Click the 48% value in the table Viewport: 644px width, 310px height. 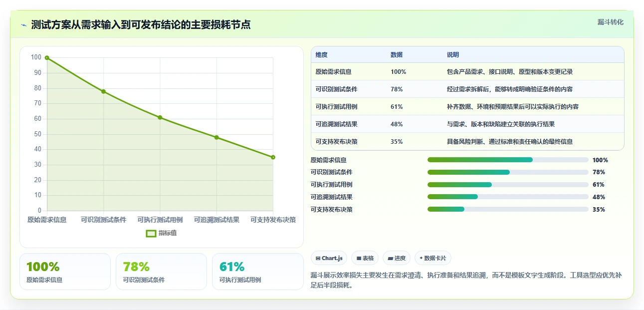pyautogui.click(x=397, y=124)
